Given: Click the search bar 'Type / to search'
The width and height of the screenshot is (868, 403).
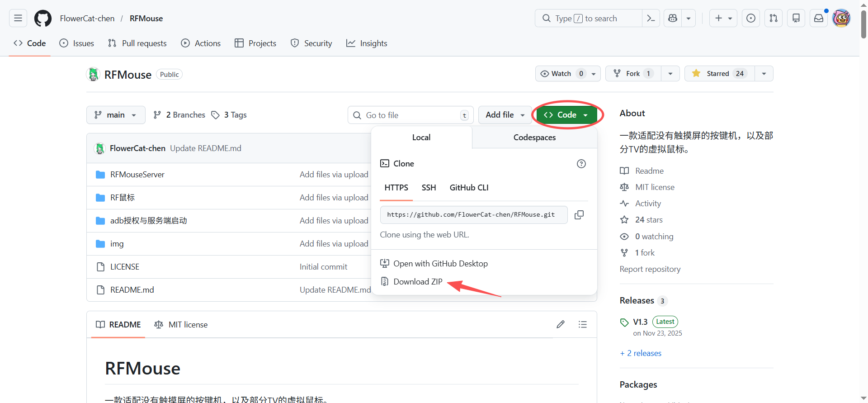Looking at the screenshot, I should (588, 18).
